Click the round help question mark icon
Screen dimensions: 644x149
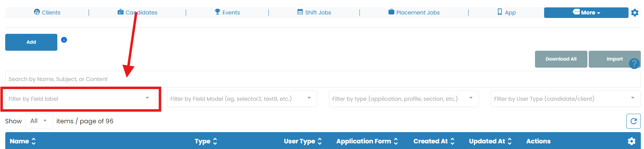pos(634,64)
